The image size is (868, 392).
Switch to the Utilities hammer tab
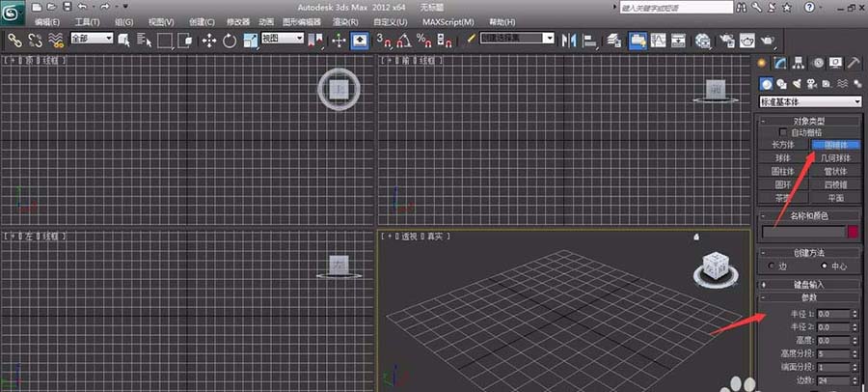pos(854,63)
